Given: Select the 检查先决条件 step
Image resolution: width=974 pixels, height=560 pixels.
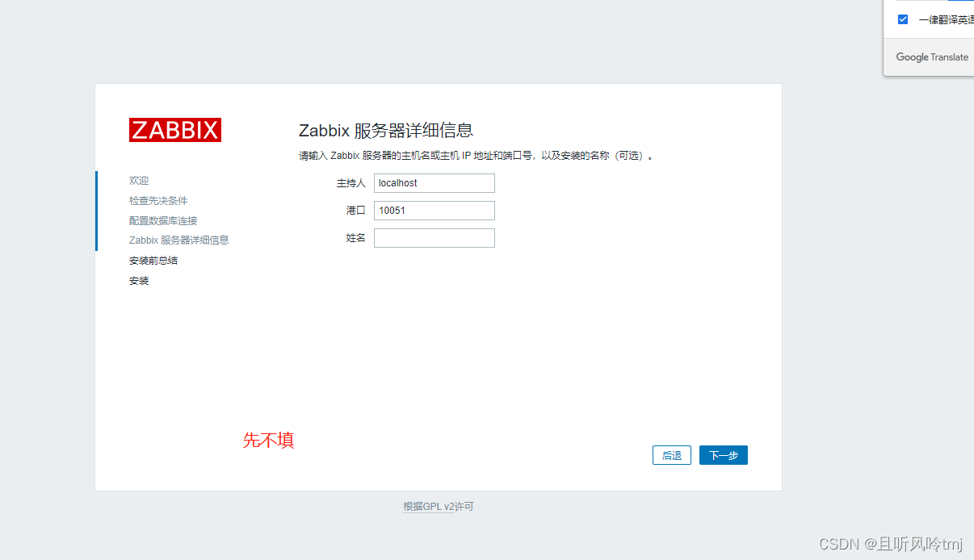Looking at the screenshot, I should click(158, 200).
